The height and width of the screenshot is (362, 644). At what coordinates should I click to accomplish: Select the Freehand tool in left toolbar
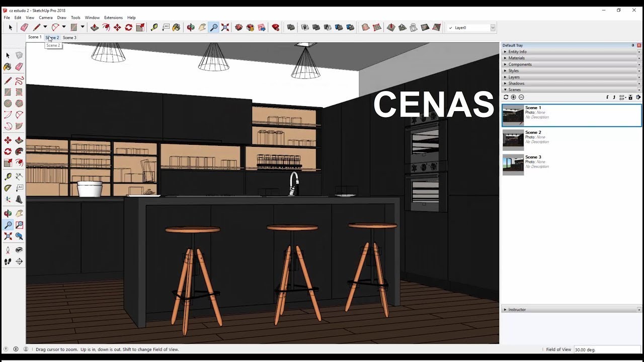[x=19, y=80]
